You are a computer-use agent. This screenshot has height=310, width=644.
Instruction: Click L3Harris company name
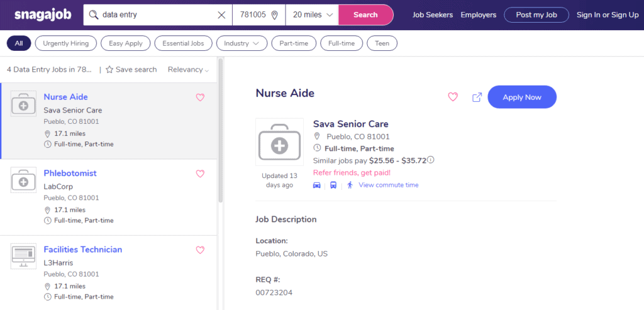58,263
